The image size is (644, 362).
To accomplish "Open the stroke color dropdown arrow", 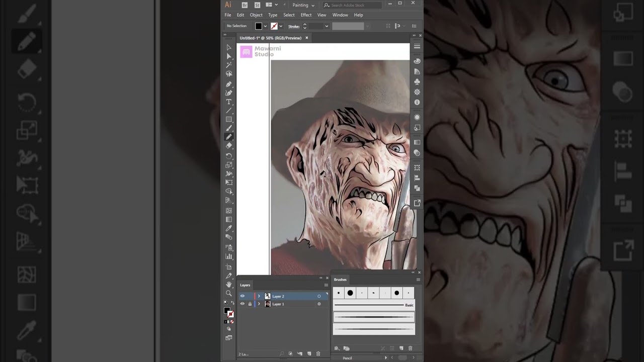I will point(281,26).
